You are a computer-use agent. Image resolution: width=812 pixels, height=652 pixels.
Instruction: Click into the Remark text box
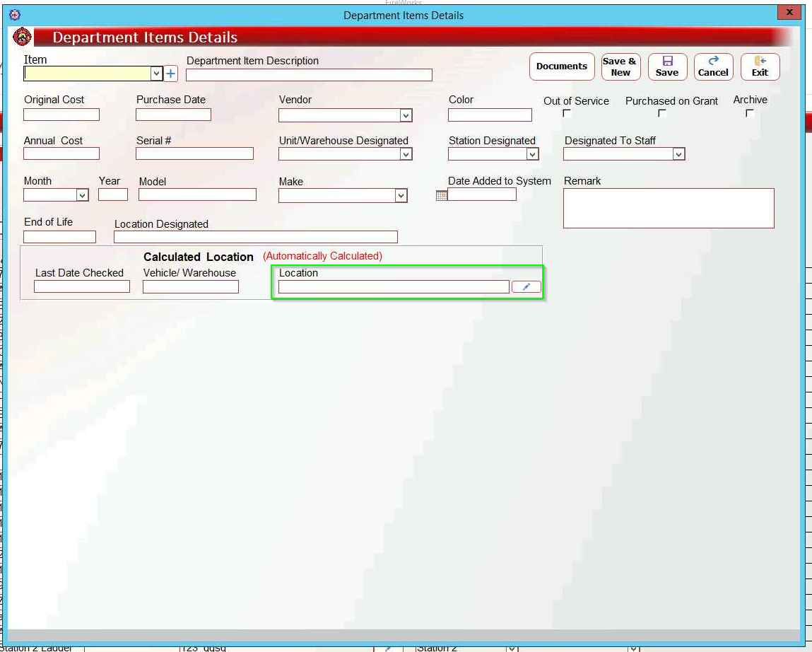(x=668, y=208)
